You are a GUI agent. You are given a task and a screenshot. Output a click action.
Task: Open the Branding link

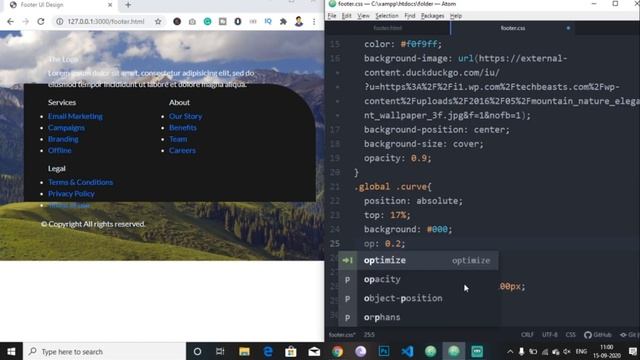[63, 139]
